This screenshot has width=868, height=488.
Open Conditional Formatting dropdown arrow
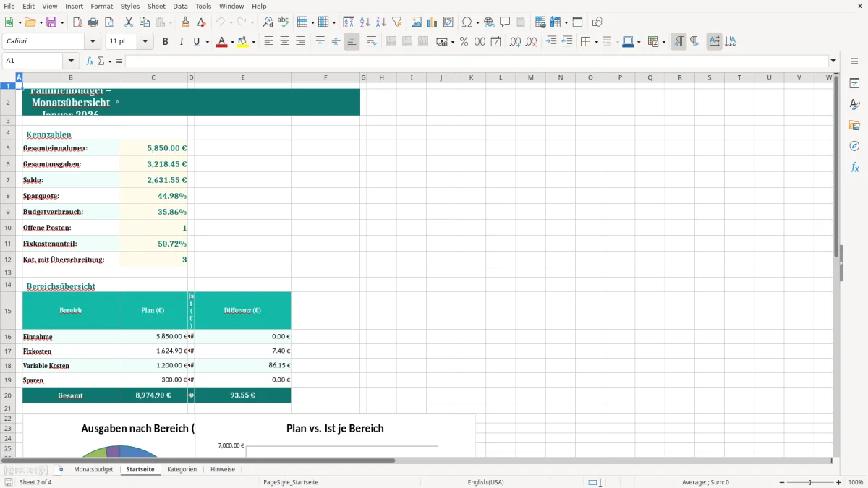pos(663,42)
